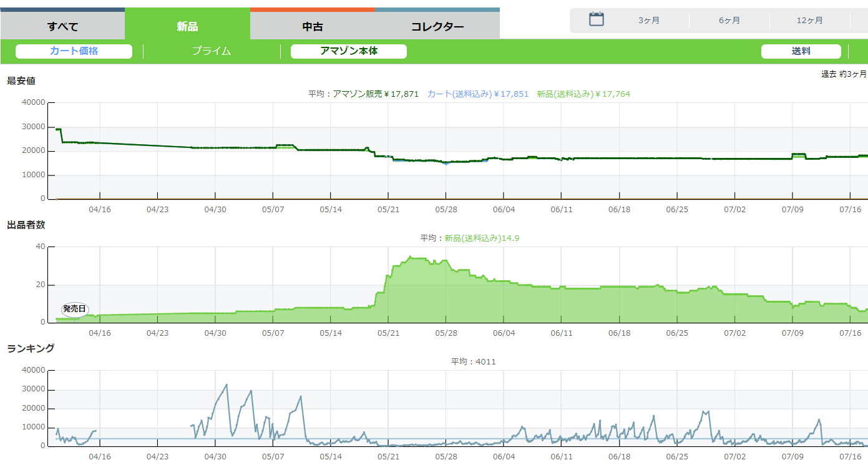The width and height of the screenshot is (868, 465).
Task: Click the calendar icon in the period selector
Action: 597,19
